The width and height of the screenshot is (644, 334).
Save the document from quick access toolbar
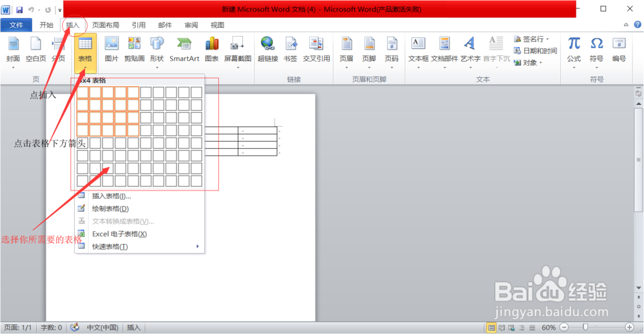pyautogui.click(x=19, y=10)
